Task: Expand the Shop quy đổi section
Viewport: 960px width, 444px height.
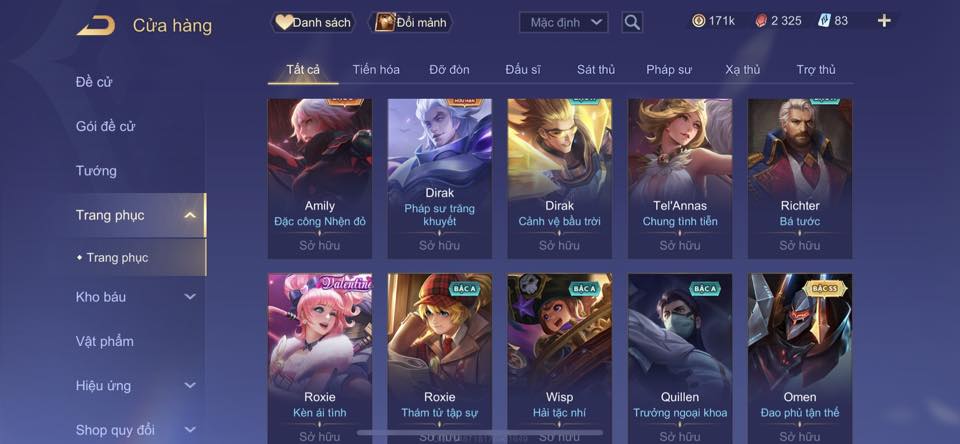Action: coord(190,429)
